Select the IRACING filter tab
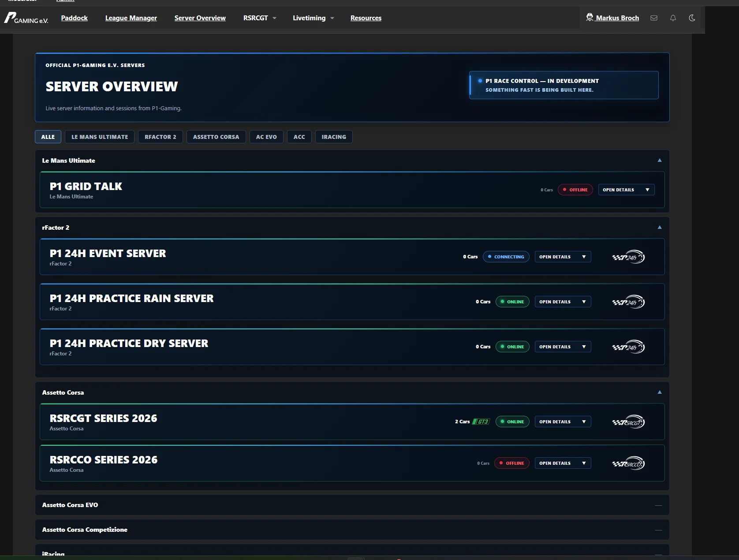Viewport: 739px width, 560px height. (x=334, y=137)
